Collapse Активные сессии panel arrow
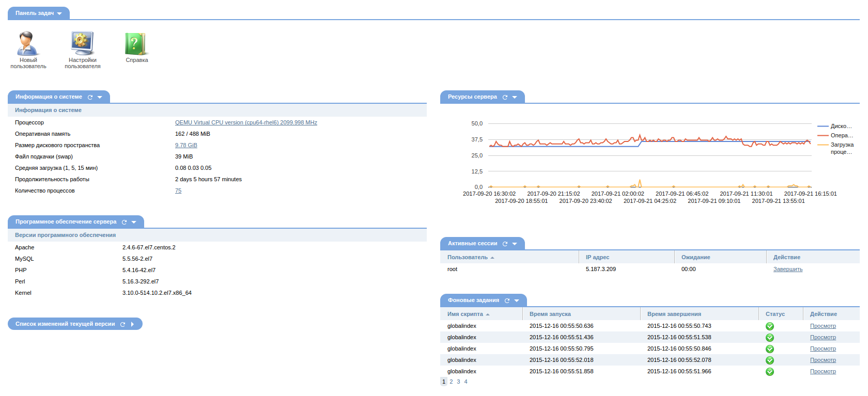 [x=515, y=244]
